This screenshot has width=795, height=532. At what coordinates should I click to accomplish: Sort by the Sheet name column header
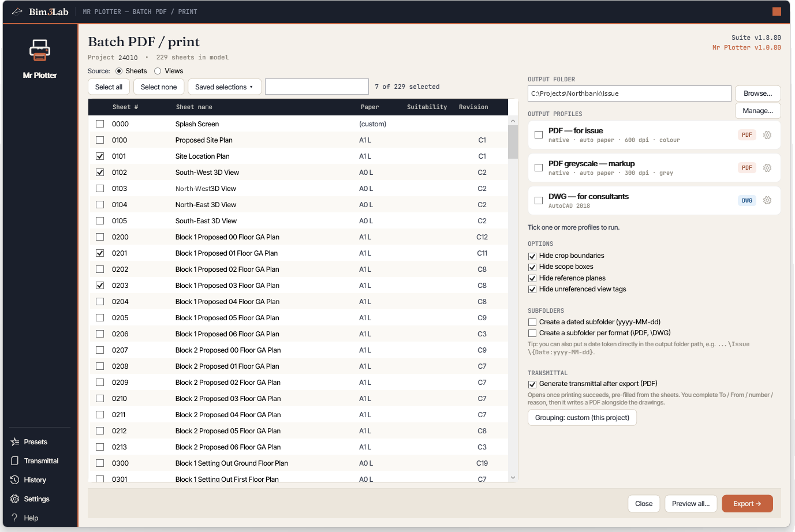tap(194, 107)
